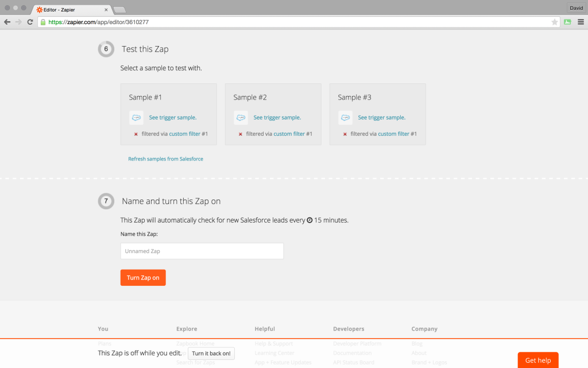Click the address bar URL field
The width and height of the screenshot is (588, 368).
click(x=299, y=22)
